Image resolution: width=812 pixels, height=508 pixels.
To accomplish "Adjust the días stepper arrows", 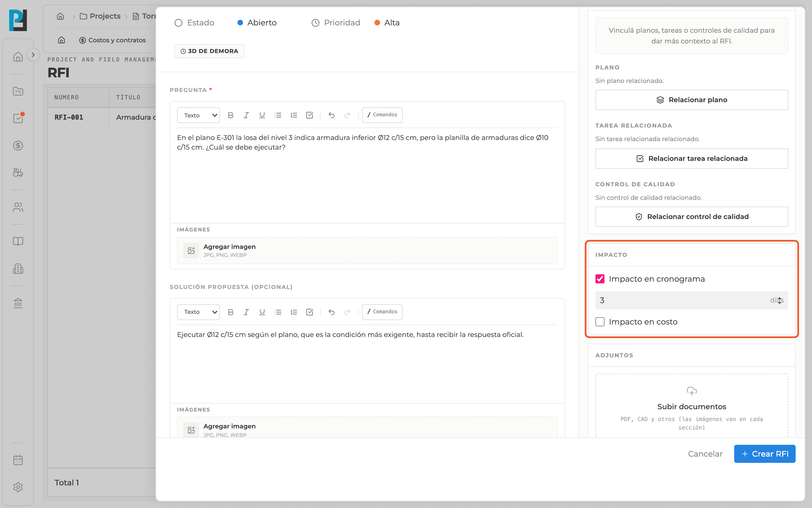I will tap(780, 300).
